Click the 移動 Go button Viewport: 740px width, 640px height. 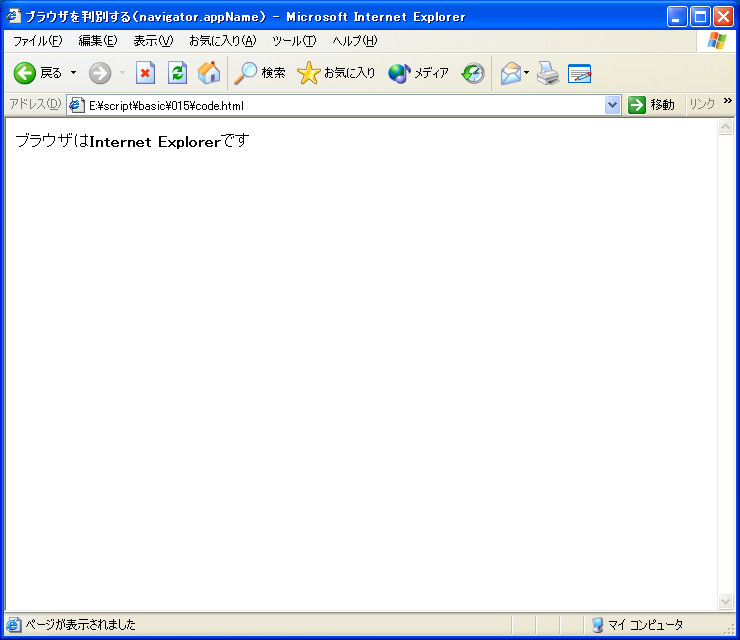651,105
